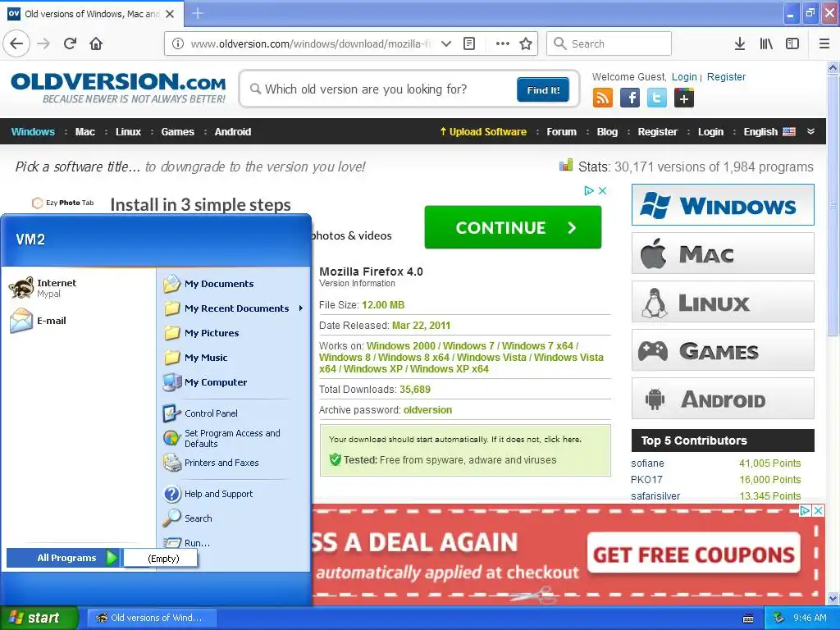
Task: Close the coupons banner ad with X
Action: [x=818, y=511]
